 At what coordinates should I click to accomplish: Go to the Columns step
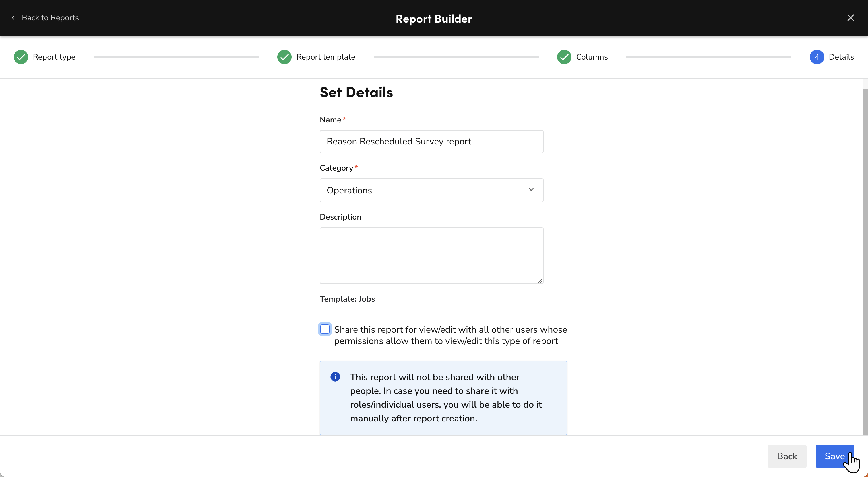click(x=592, y=57)
